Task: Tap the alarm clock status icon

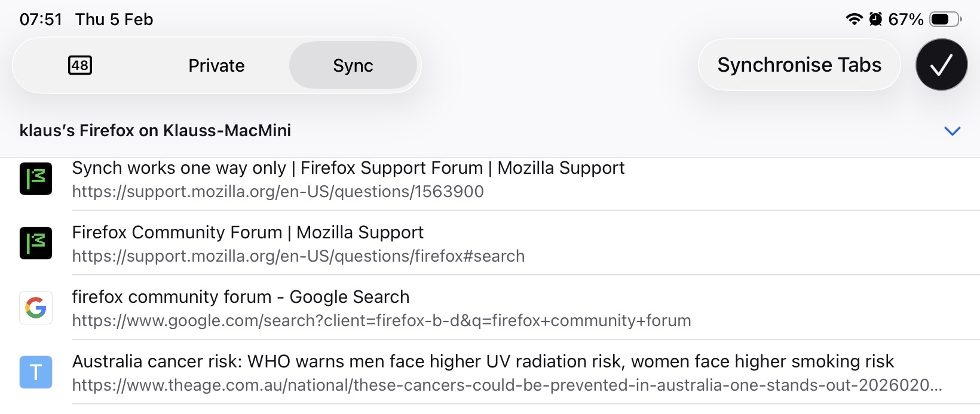Action: click(x=875, y=19)
